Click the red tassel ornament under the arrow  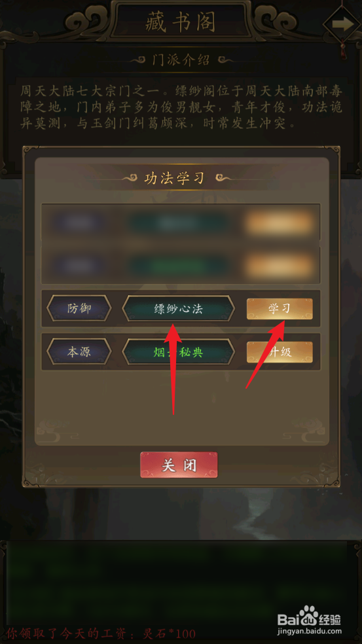340,49
